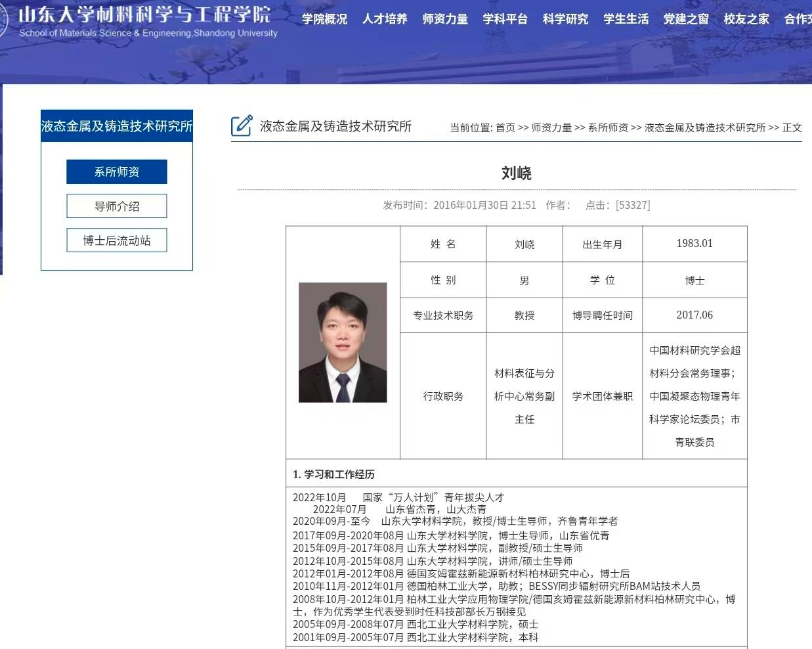Click the 行政职务 label cell
Viewport: 812px width, 649px height.
click(443, 396)
